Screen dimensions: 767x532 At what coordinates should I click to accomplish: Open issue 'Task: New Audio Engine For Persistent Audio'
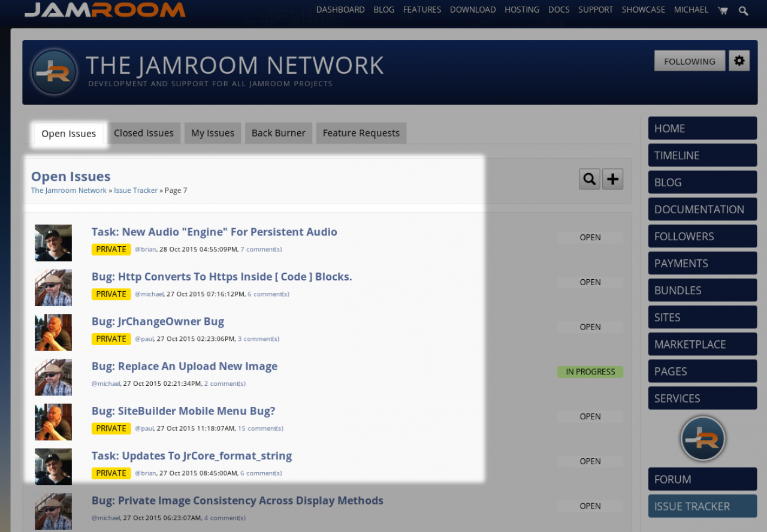215,232
